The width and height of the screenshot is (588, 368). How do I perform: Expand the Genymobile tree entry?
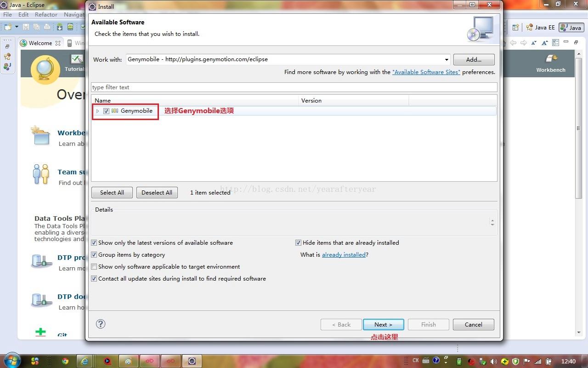pos(97,111)
